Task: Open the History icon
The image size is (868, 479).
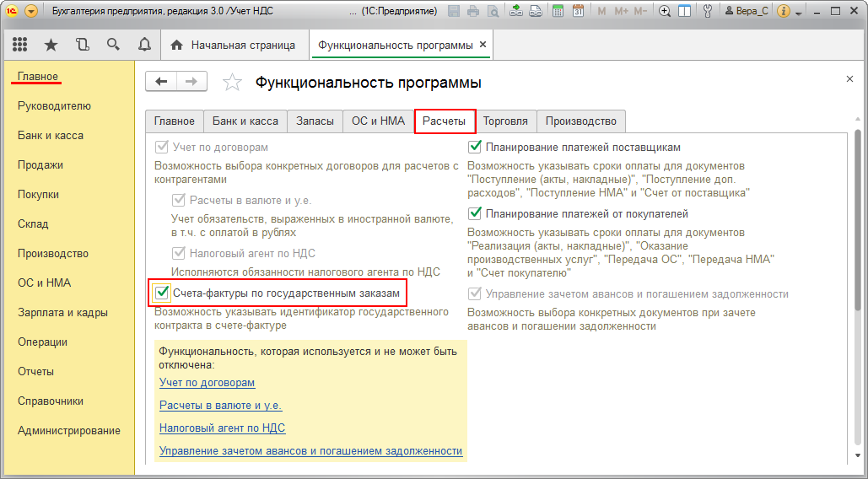Action: [82, 45]
